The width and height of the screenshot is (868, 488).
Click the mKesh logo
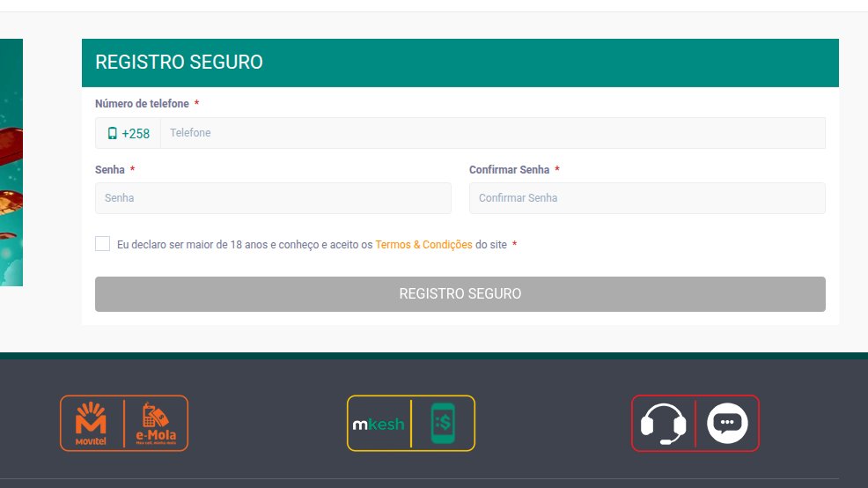coord(379,425)
